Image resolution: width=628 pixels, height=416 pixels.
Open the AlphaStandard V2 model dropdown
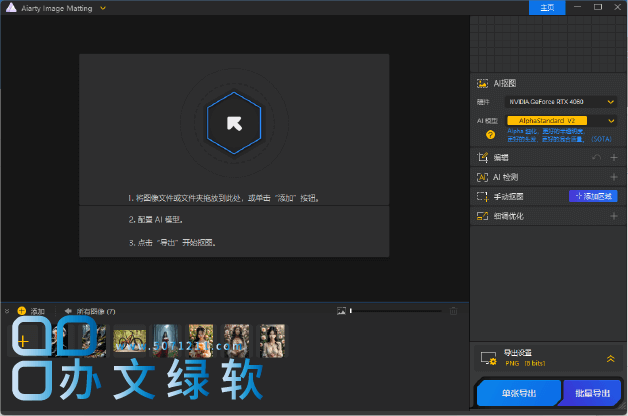560,121
